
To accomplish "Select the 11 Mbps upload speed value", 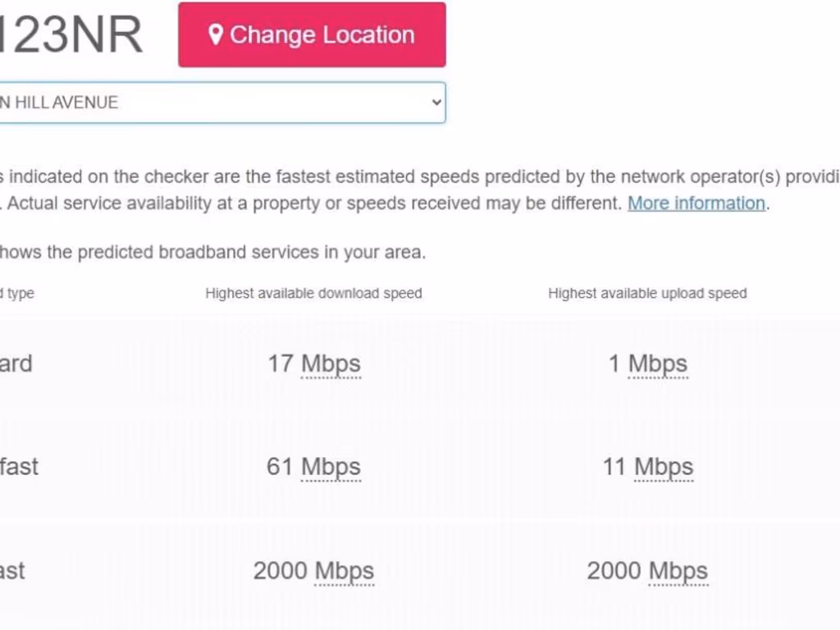I will coord(648,467).
